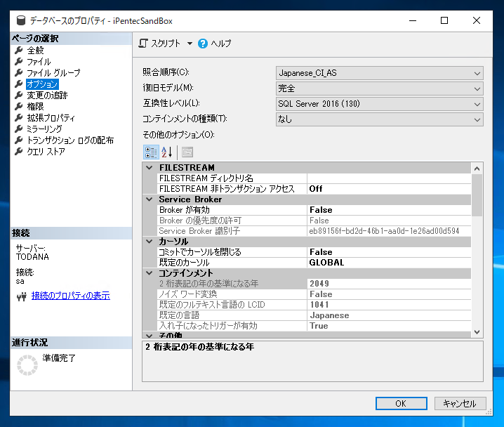504x427 pixels.
Task: Open the 復旧モデル dropdown
Action: pyautogui.click(x=379, y=88)
